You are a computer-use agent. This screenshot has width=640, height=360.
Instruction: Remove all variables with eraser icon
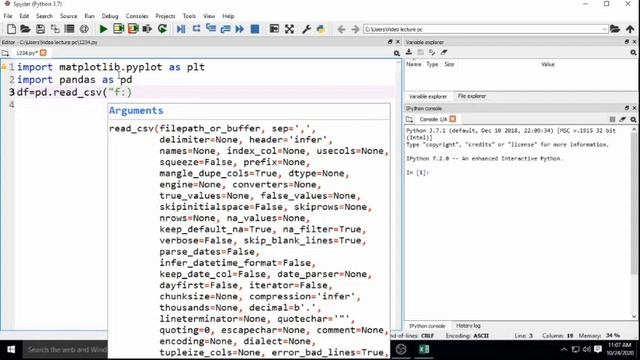(x=444, y=52)
